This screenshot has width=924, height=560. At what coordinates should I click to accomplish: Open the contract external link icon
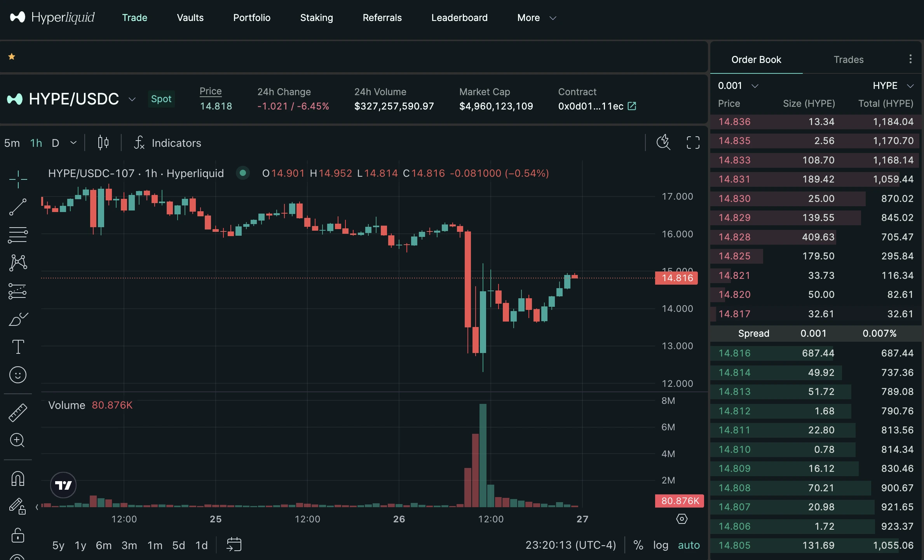(632, 106)
